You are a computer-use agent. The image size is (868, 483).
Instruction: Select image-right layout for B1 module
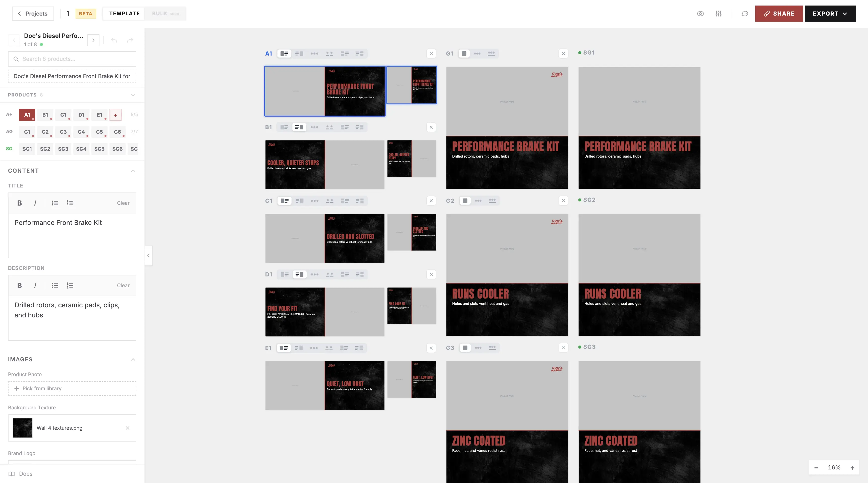click(x=299, y=127)
